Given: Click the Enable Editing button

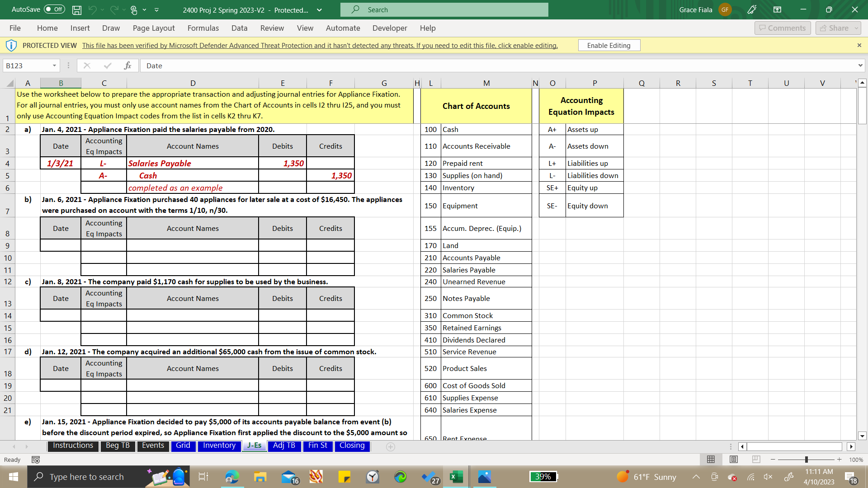Looking at the screenshot, I should coord(609,45).
